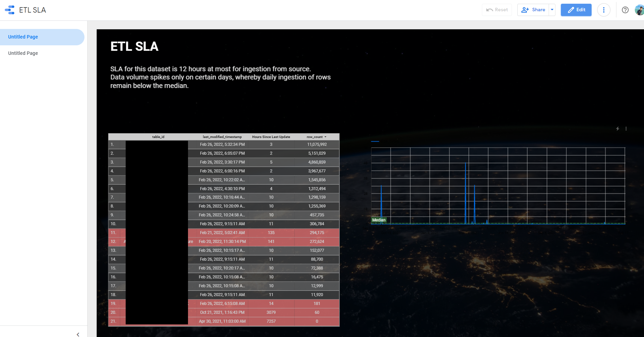644x337 pixels.
Task: Click the green Median label on chart
Action: coord(379,220)
